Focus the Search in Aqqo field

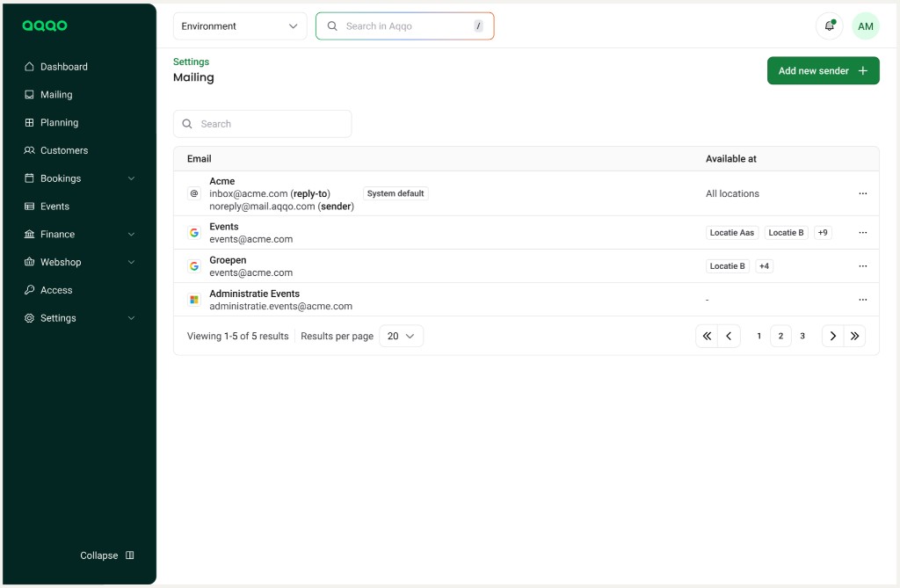pyautogui.click(x=404, y=26)
